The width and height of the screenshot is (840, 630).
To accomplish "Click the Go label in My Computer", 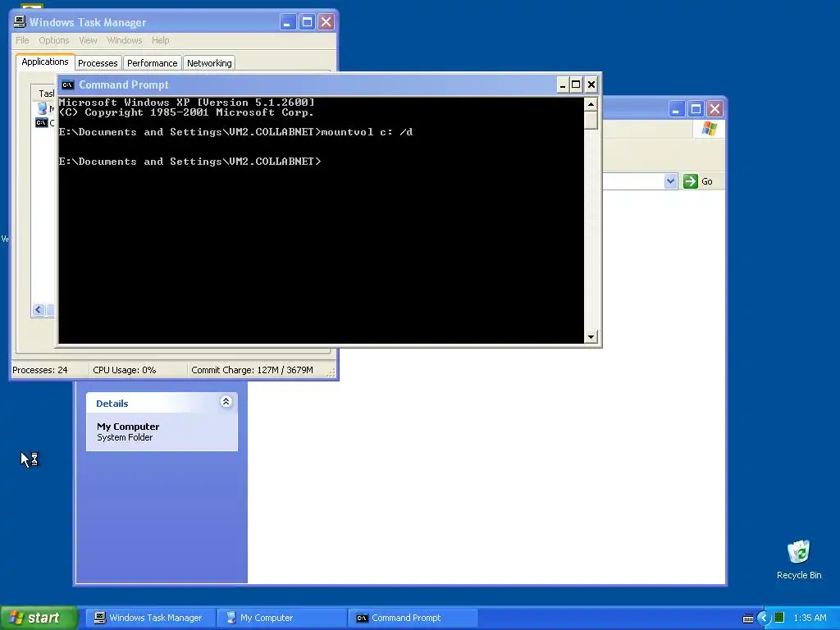I will (707, 181).
